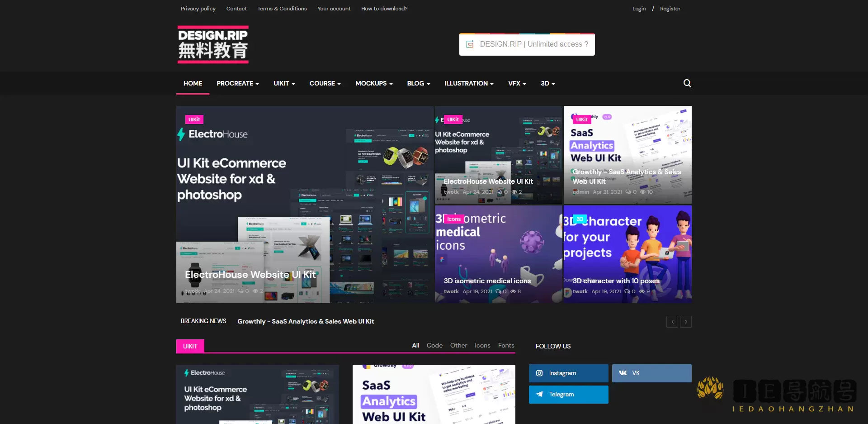Click the Unlimited access banner

pos(527,44)
